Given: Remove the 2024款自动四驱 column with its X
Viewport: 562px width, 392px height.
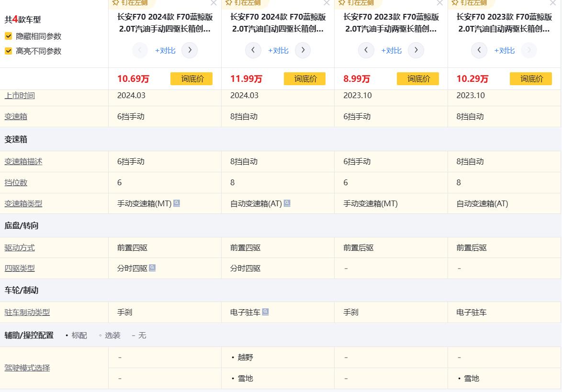Looking at the screenshot, I should tap(326, 3).
